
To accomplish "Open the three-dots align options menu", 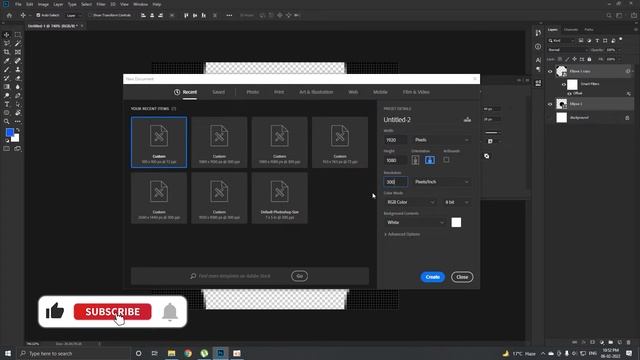I will coord(229,15).
